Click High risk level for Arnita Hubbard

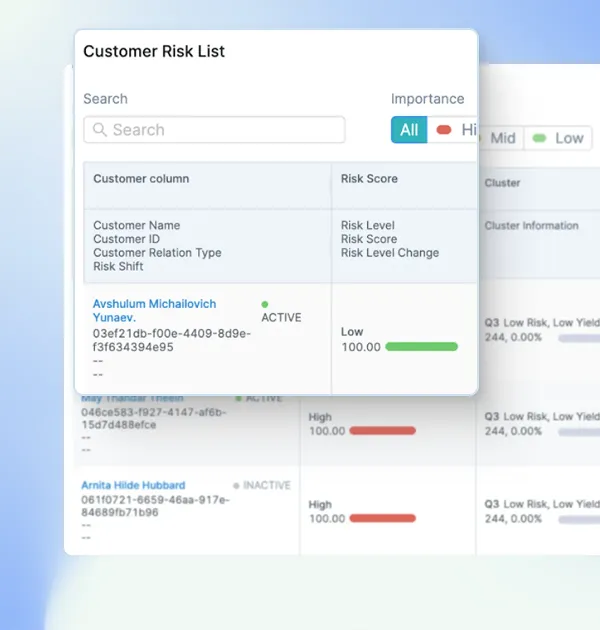click(320, 505)
